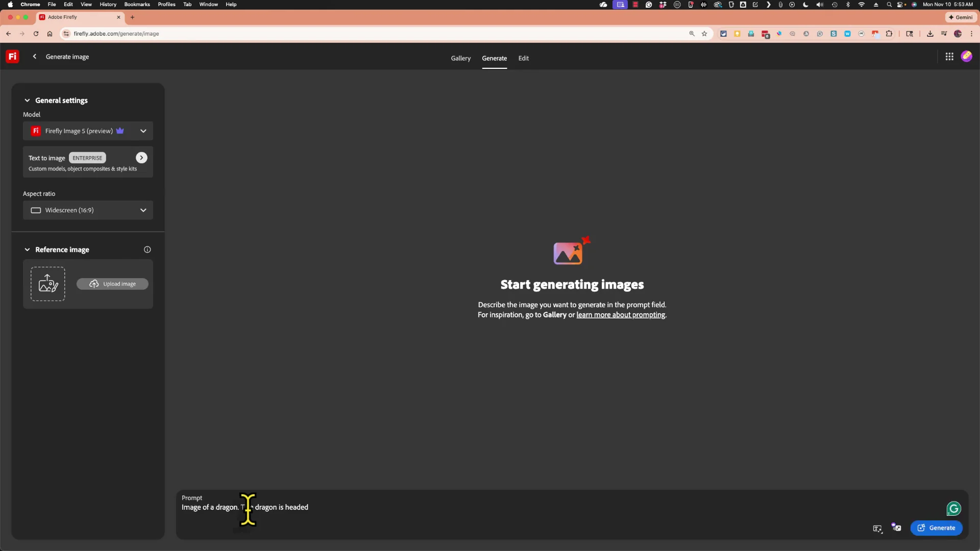The width and height of the screenshot is (980, 551).
Task: Click the yellow profile avatar
Action: pyautogui.click(x=967, y=56)
